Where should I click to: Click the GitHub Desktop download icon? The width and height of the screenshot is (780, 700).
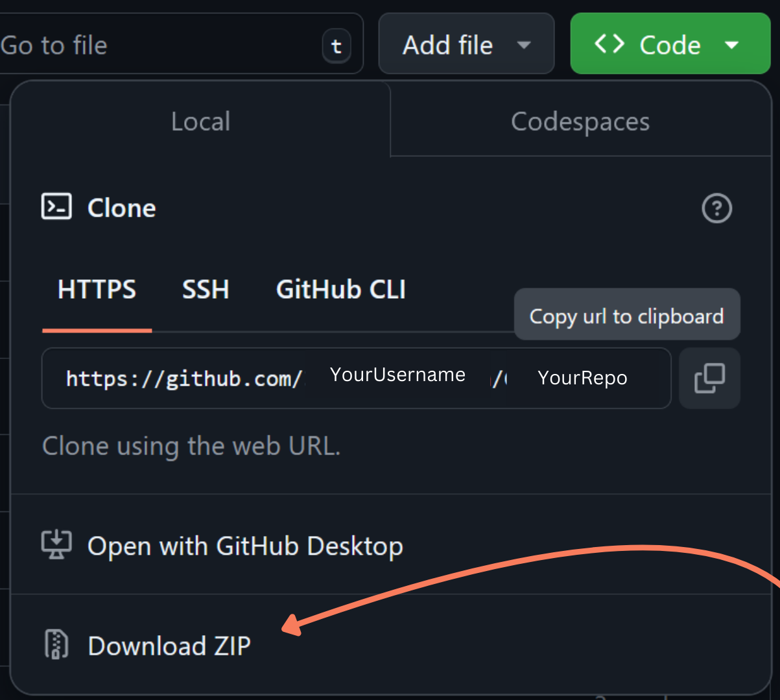coord(56,545)
